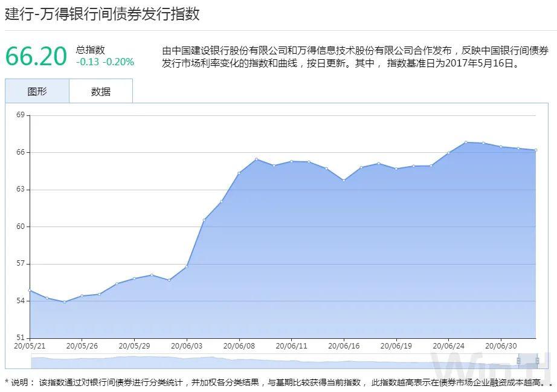The image size is (557, 392).
Task: Click the data point above 20/05/26
Action: tap(82, 296)
